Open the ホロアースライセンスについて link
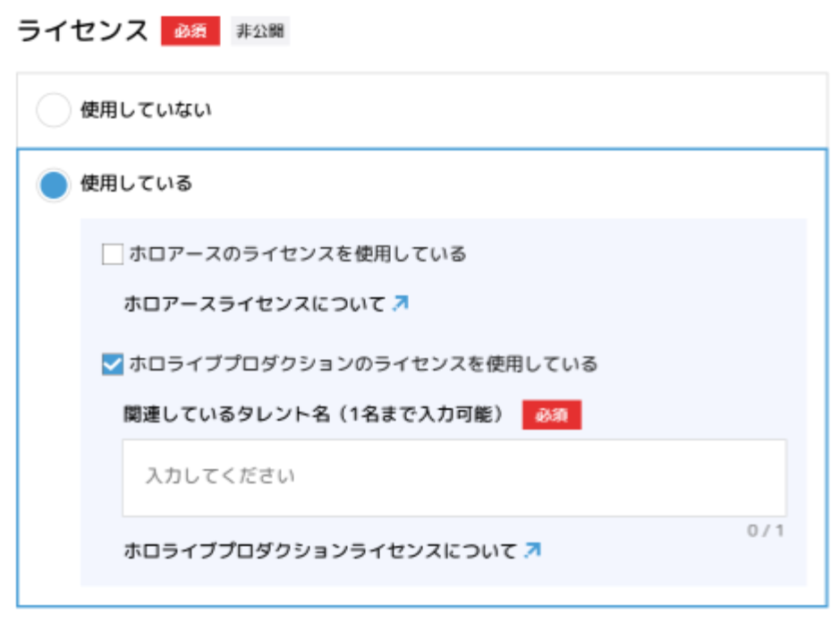 pos(254,304)
